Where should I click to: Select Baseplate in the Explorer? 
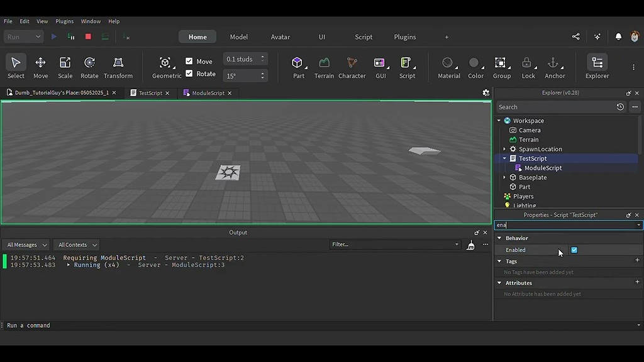click(532, 177)
